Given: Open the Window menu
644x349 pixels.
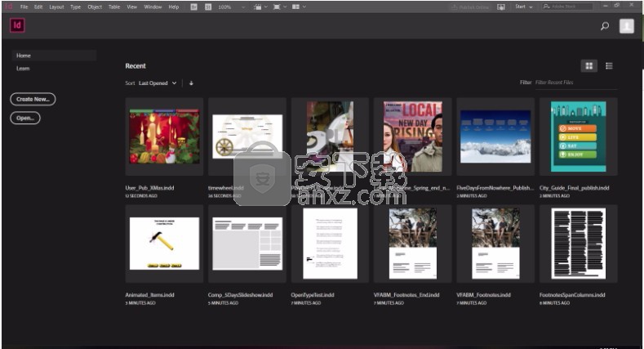Looking at the screenshot, I should tap(153, 7).
